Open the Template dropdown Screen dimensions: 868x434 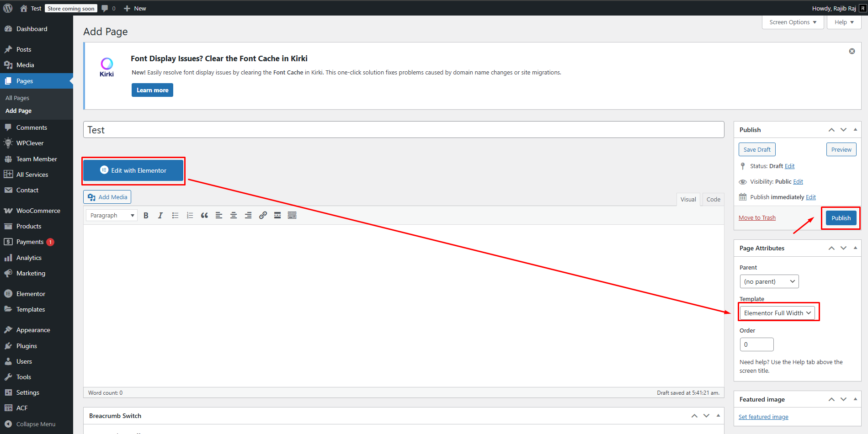(x=777, y=313)
